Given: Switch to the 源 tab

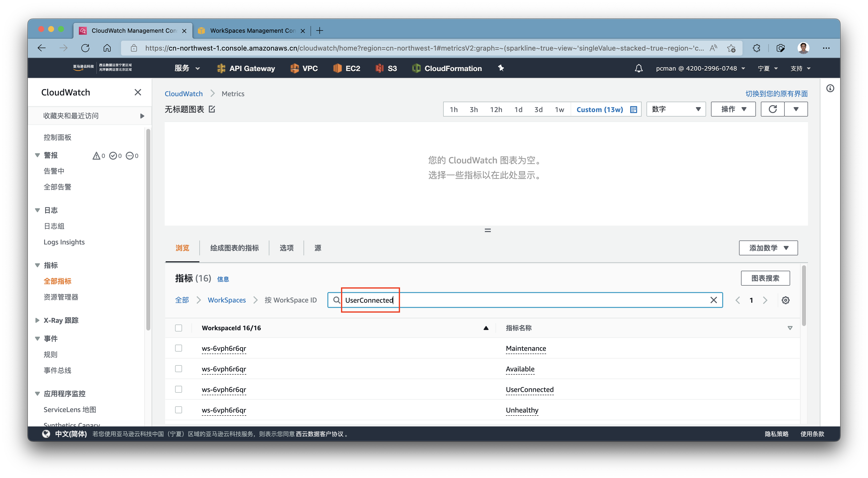Looking at the screenshot, I should 318,248.
